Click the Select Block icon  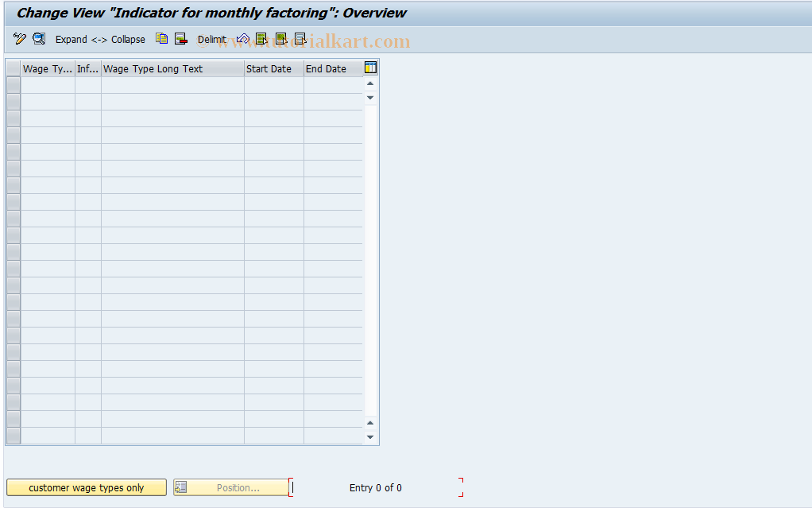[281, 39]
